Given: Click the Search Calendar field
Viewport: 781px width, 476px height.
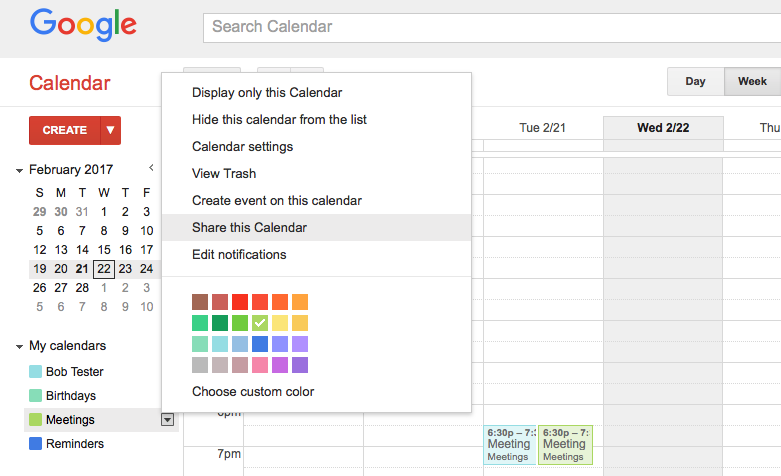Looking at the screenshot, I should [x=492, y=28].
